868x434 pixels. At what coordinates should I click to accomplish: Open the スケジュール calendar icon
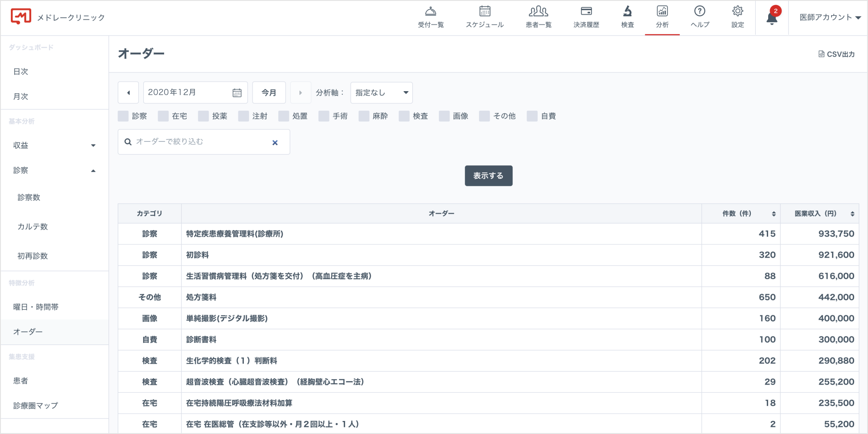pos(484,12)
